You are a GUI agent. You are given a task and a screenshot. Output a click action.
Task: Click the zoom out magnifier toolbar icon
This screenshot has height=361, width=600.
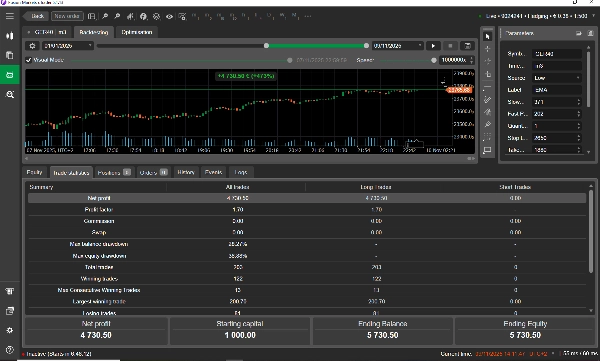point(117,16)
